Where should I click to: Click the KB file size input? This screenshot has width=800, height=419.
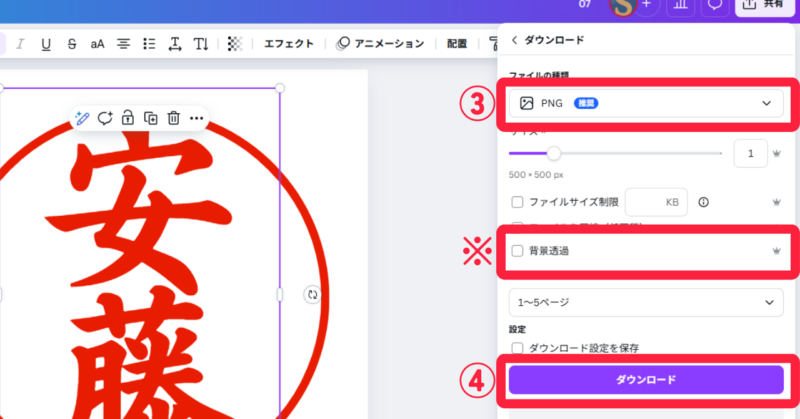(656, 202)
